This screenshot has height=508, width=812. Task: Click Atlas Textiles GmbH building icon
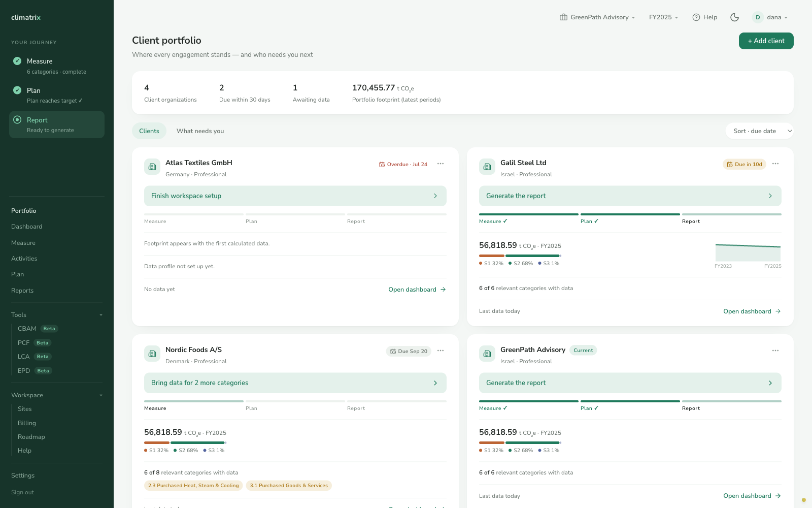pos(152,167)
